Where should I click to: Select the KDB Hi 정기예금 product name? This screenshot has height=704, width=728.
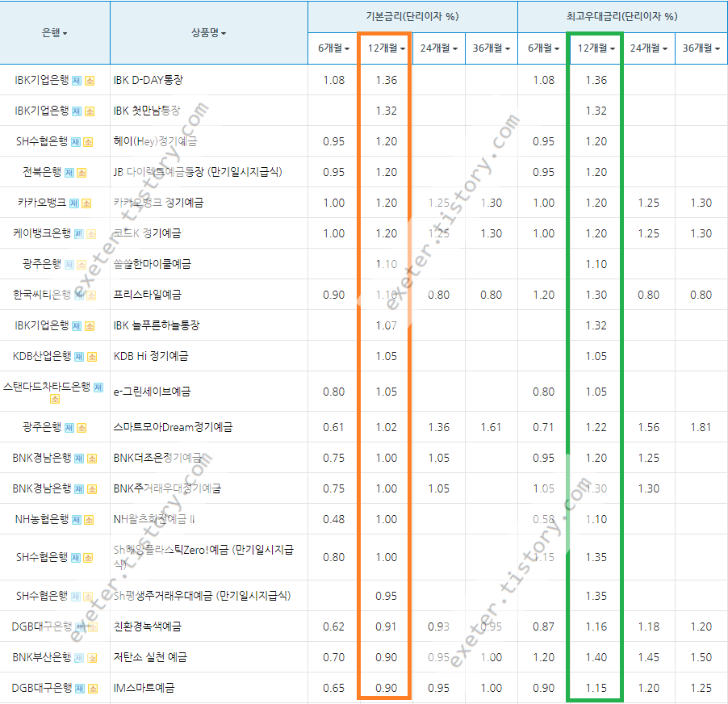152,356
